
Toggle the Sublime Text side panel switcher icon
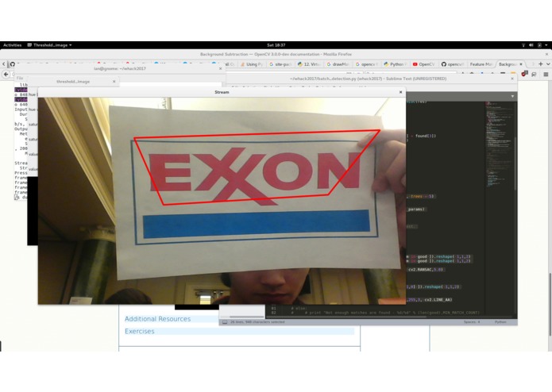[x=225, y=322]
